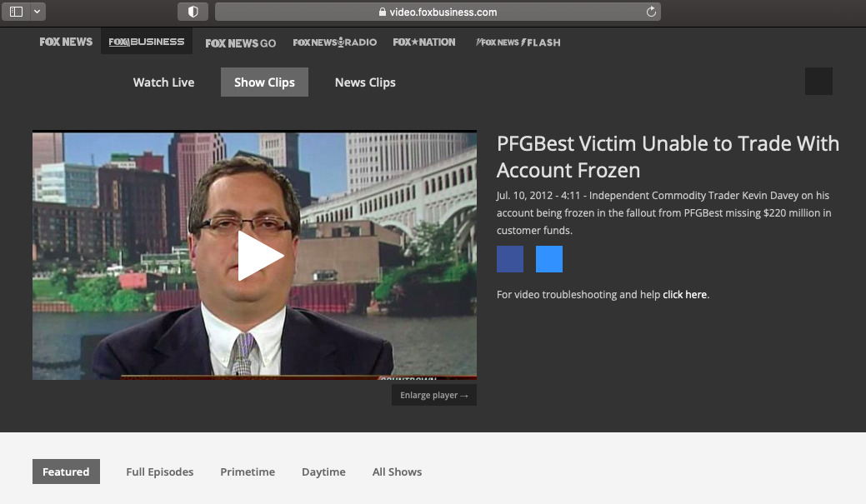Select the News Clips tab
Image resolution: width=866 pixels, height=504 pixels.
coord(365,82)
